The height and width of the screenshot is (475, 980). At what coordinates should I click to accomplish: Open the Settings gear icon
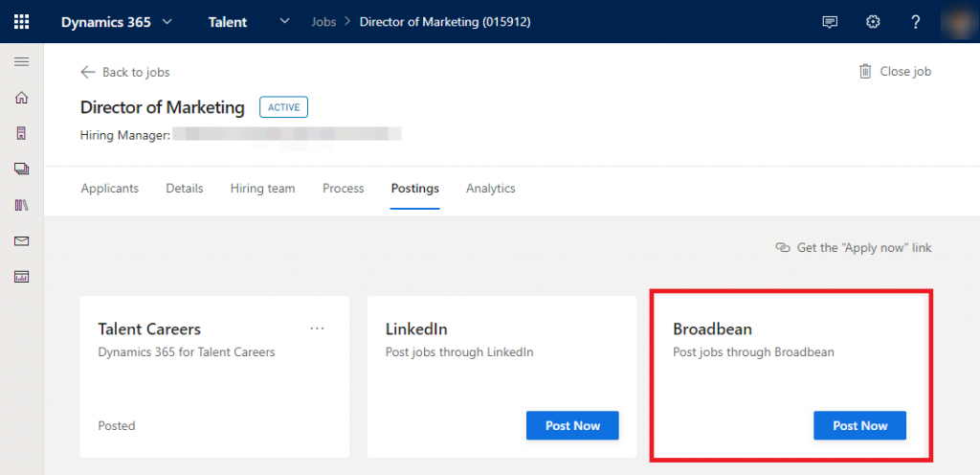(x=873, y=22)
